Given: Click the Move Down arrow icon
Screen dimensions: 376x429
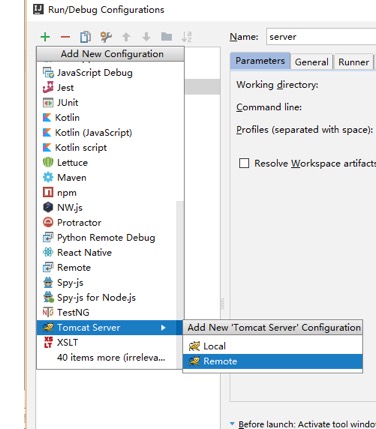Looking at the screenshot, I should point(146,37).
